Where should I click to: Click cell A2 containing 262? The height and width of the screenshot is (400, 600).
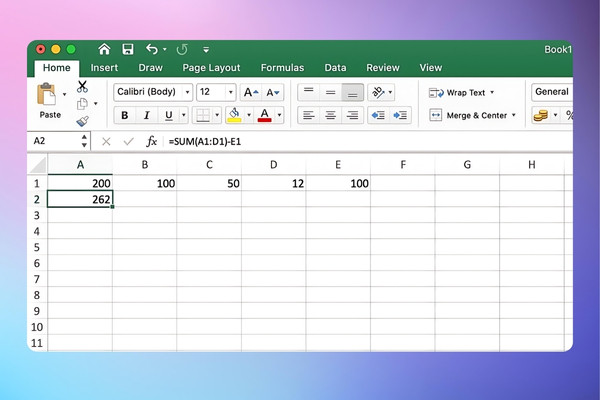(x=80, y=199)
